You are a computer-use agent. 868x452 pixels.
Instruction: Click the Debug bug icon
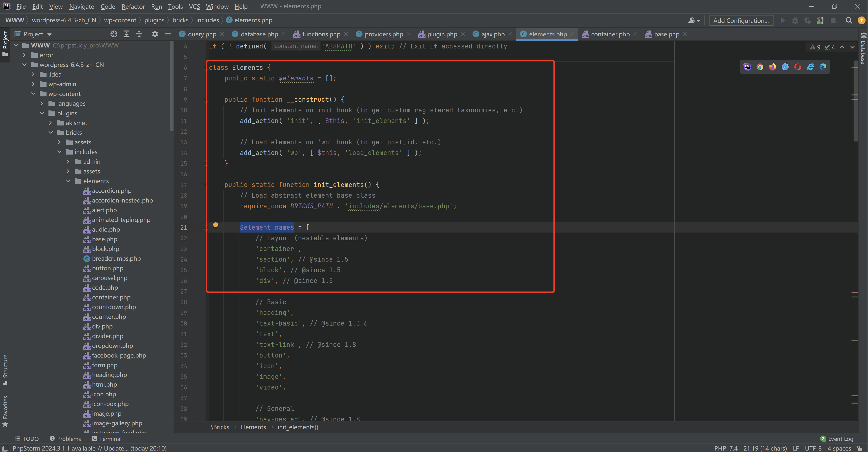(x=795, y=21)
